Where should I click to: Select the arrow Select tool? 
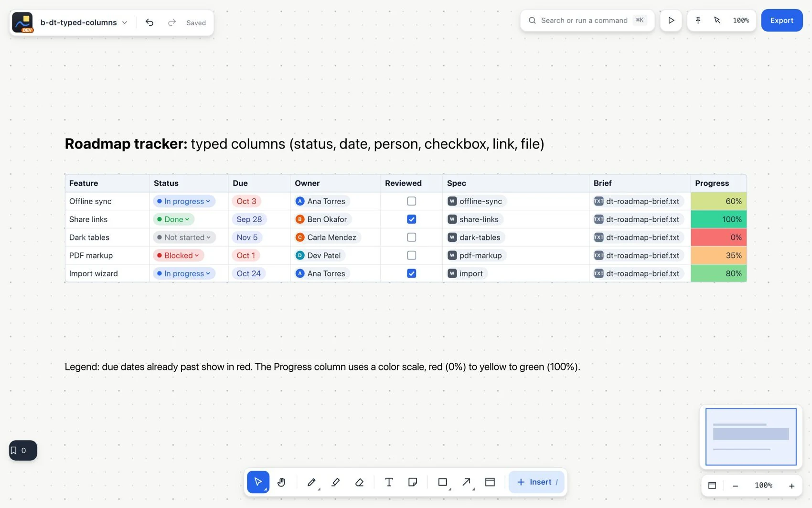(x=258, y=482)
